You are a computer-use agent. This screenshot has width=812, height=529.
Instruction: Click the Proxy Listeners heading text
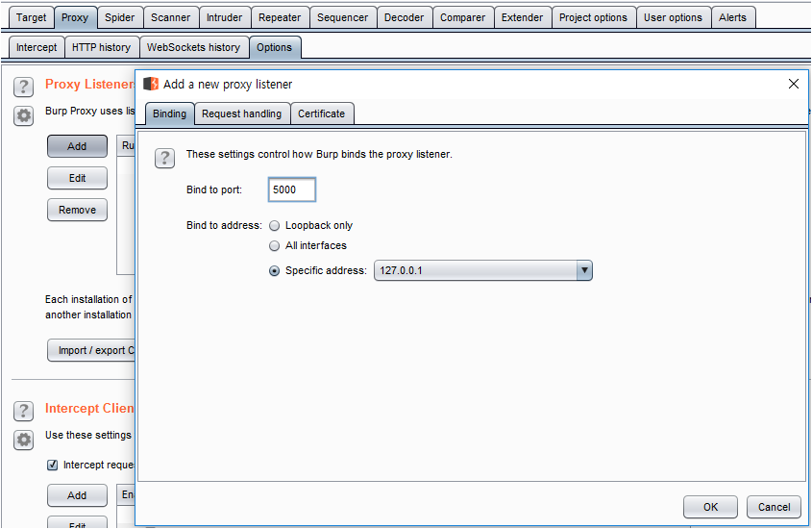tap(90, 84)
